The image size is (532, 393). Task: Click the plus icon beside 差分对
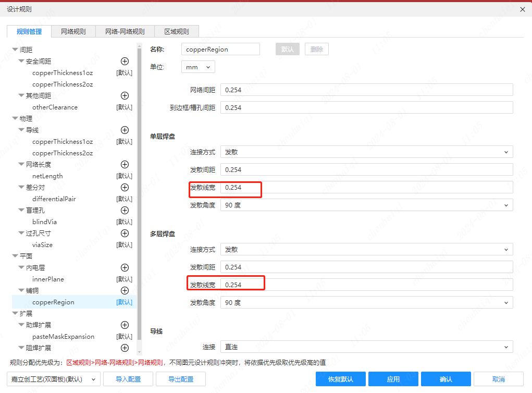[125, 188]
